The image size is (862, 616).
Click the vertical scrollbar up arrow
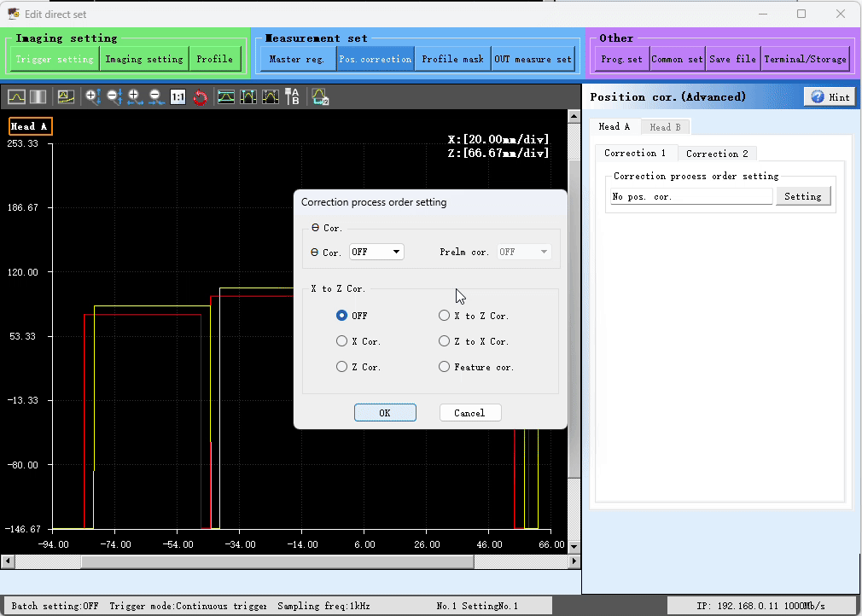[x=574, y=116]
